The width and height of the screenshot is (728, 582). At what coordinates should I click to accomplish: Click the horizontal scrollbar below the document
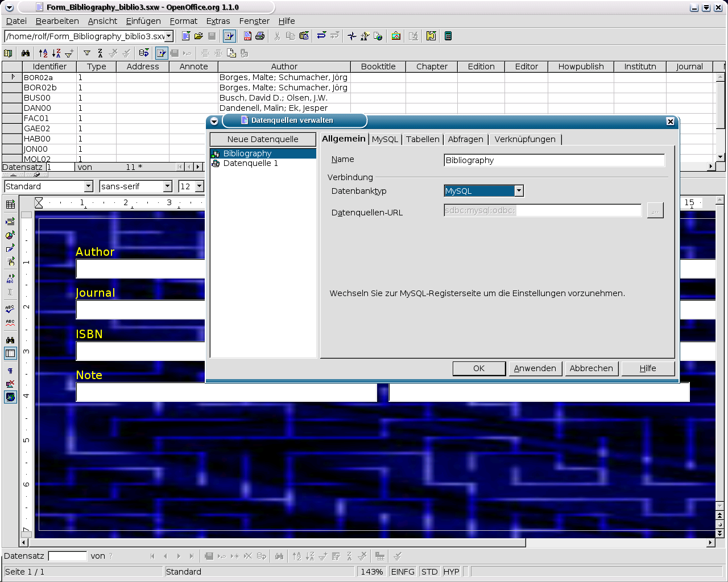coord(364,543)
